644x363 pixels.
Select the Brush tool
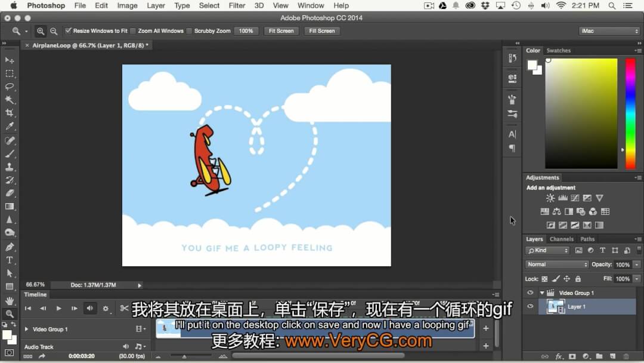(x=10, y=154)
